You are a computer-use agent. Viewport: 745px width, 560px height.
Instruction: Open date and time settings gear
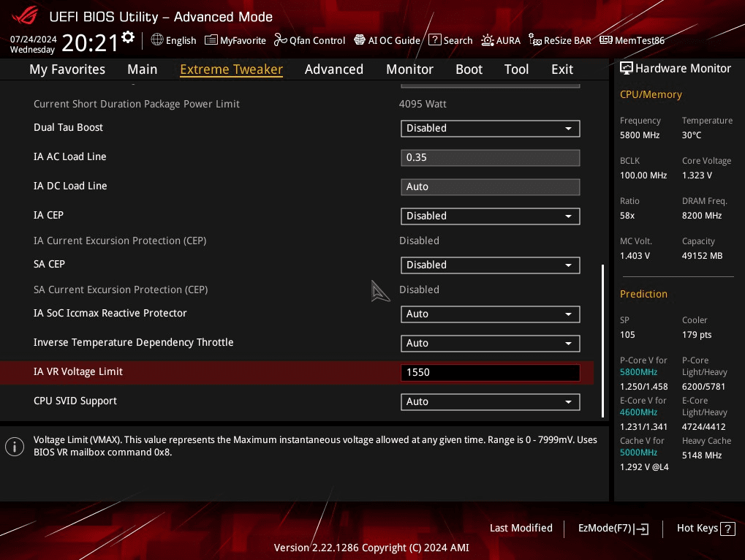(128, 37)
